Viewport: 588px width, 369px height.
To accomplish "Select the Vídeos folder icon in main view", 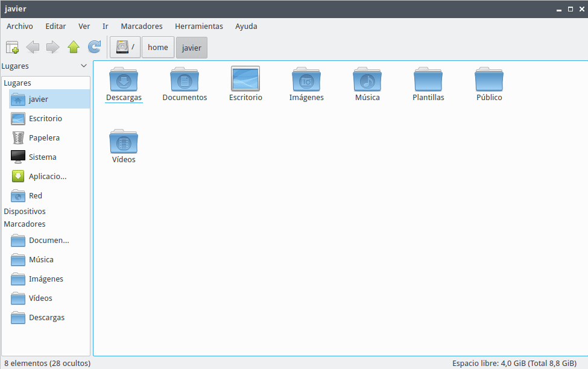I will coord(124,141).
